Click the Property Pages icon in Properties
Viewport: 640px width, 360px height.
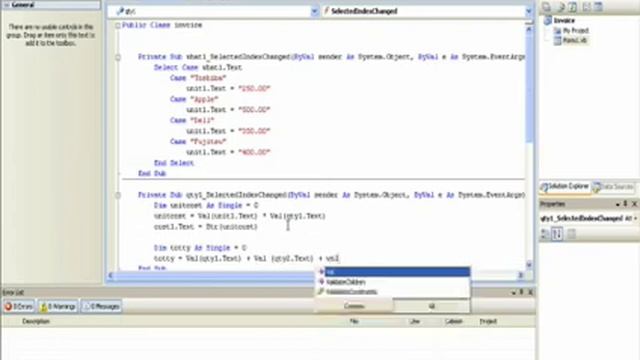coord(572,234)
